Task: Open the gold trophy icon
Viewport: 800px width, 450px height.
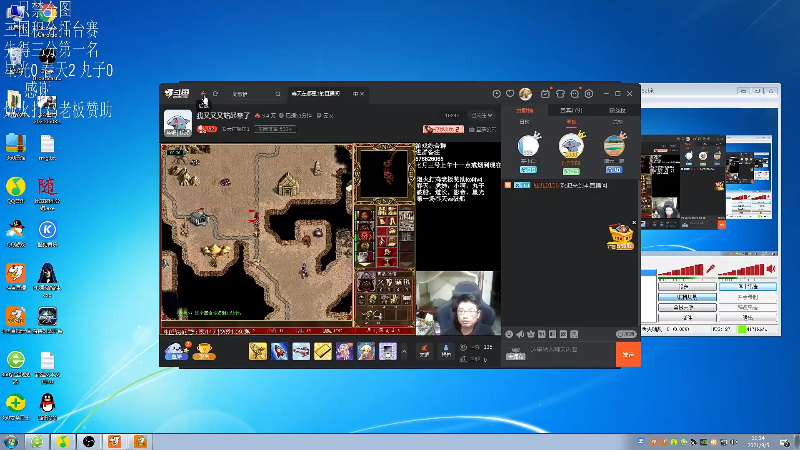Action: tap(204, 351)
